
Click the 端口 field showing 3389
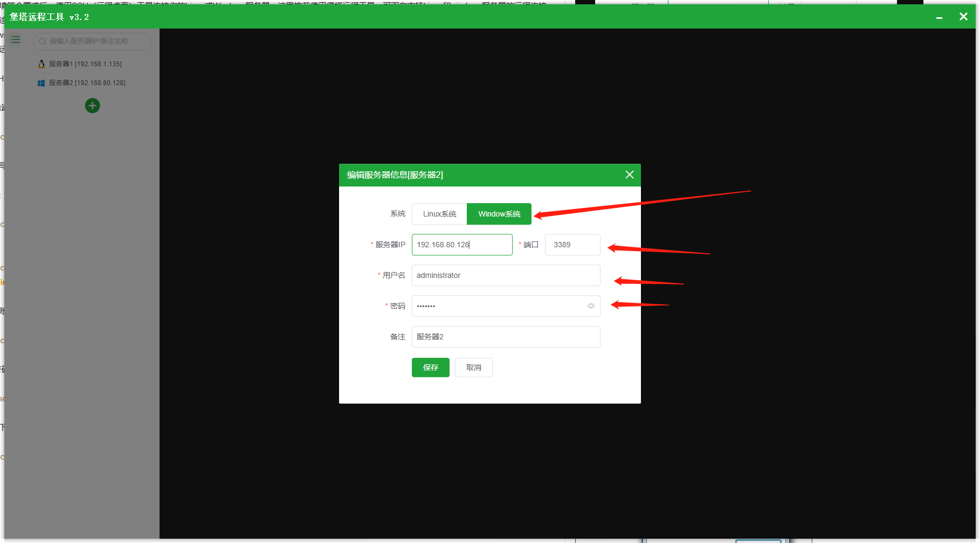[572, 245]
